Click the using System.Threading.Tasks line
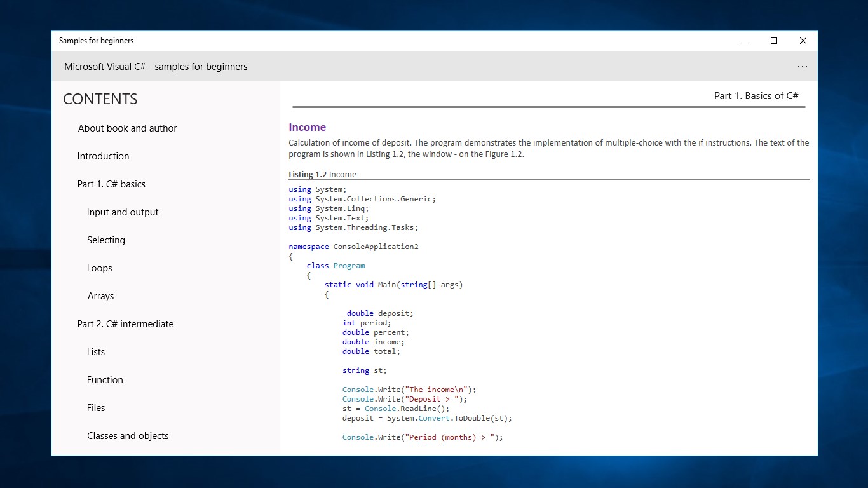The image size is (868, 488). (353, 227)
